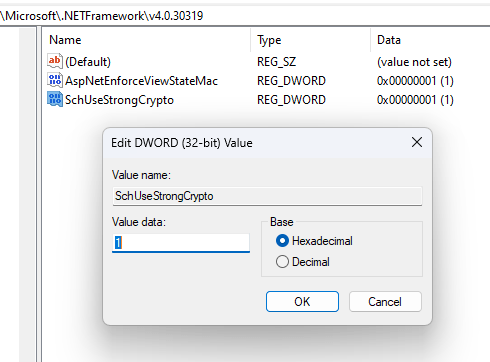The height and width of the screenshot is (362, 490).
Task: Select Hexadecimal base radio button
Action: click(282, 241)
